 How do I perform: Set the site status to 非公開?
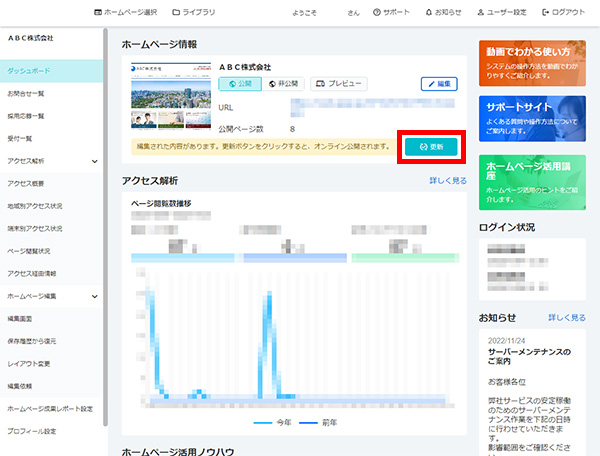[x=287, y=84]
